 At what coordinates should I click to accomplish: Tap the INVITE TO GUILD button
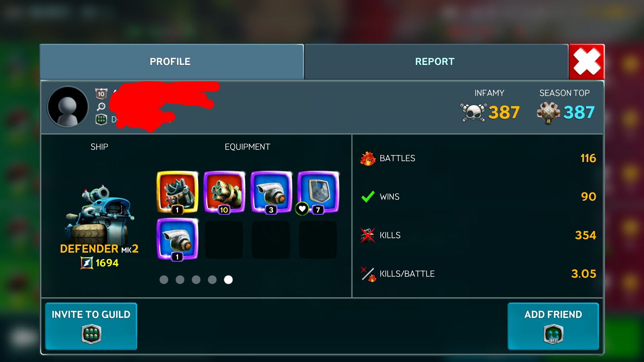(x=91, y=326)
